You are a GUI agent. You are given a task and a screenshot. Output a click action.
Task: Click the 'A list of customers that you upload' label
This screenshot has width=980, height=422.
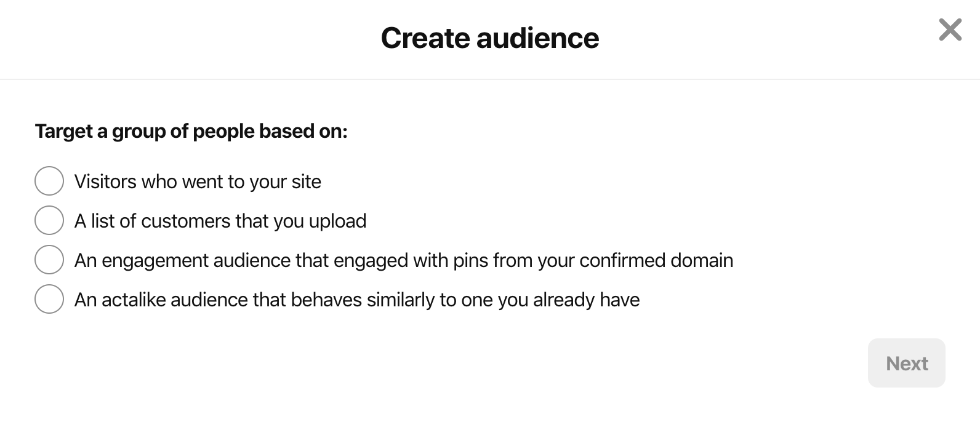[x=220, y=221]
